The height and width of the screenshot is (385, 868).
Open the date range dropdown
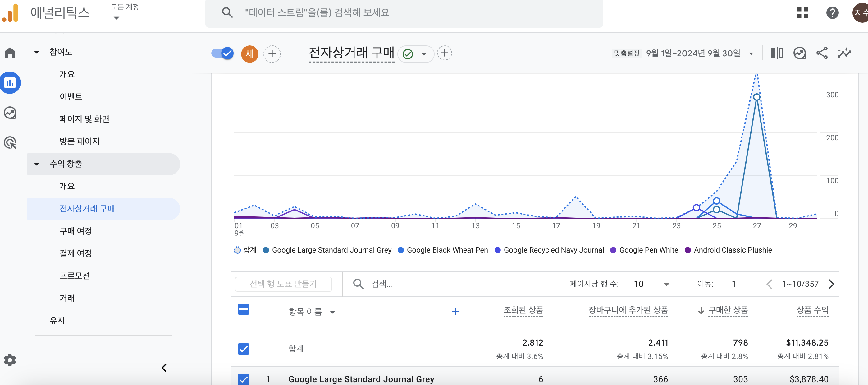point(751,53)
